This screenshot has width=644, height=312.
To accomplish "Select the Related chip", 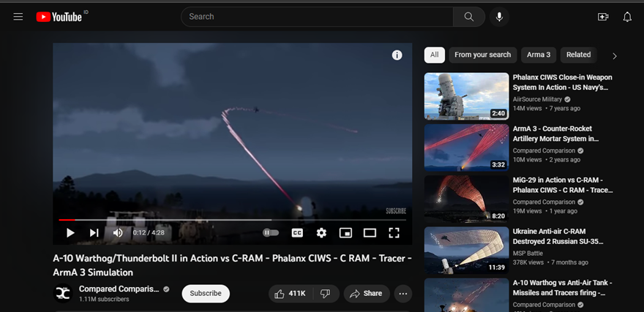I will coord(578,55).
